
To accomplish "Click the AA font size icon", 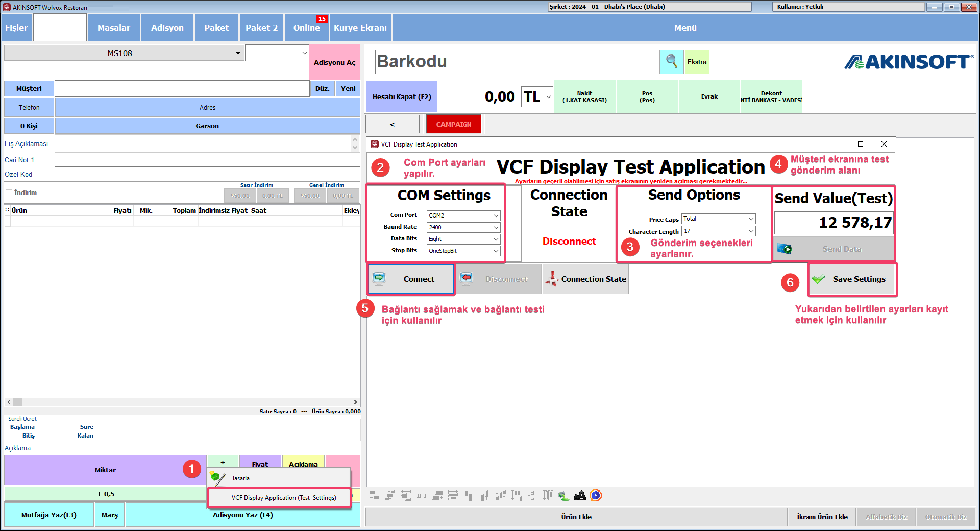I will [580, 495].
